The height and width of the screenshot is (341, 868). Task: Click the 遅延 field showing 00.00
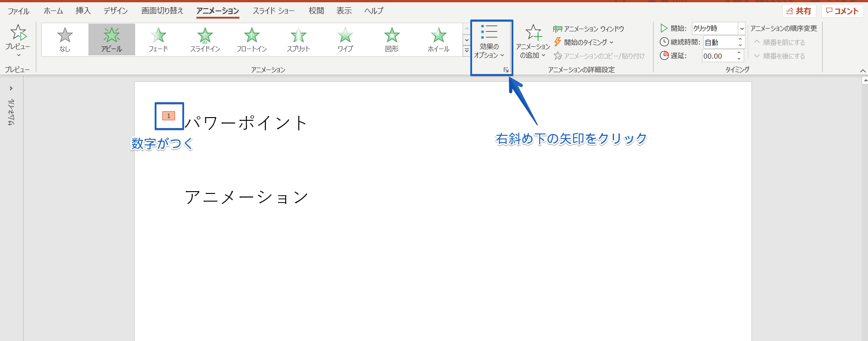718,56
